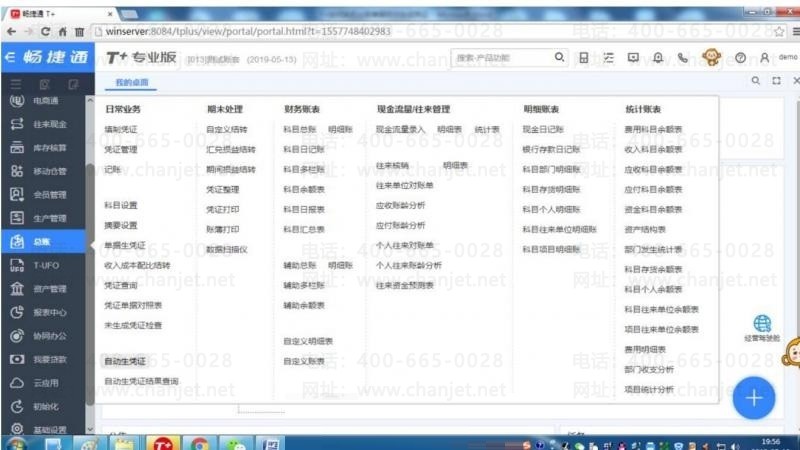Open 科目项目明细账 link
This screenshot has width=800, height=450.
pos(551,249)
